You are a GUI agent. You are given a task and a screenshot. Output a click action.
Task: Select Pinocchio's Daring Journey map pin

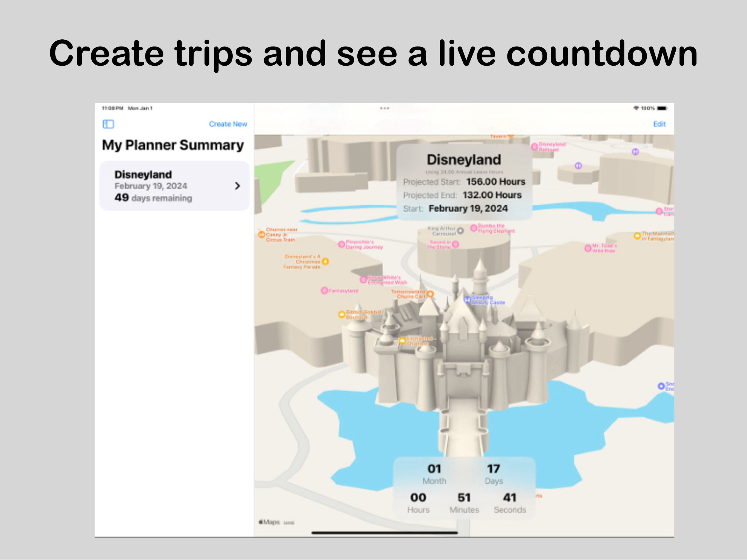[342, 244]
